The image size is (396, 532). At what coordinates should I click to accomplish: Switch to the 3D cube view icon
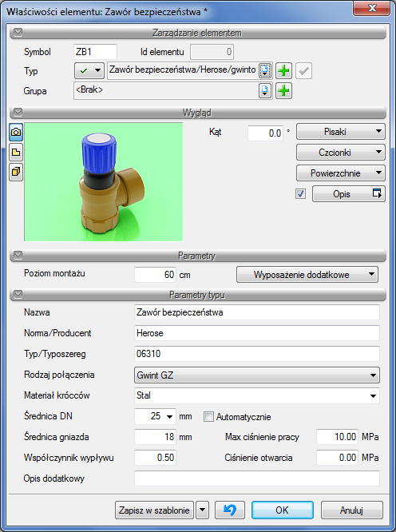point(16,172)
